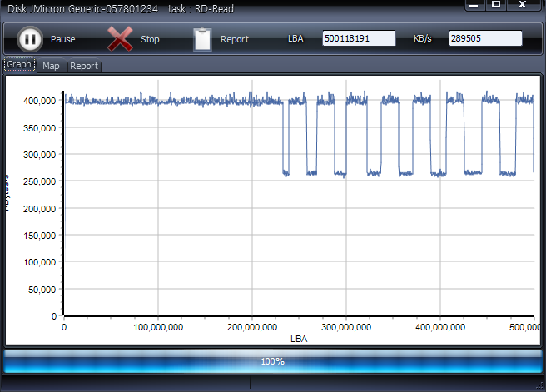The image size is (546, 392).
Task: Click the Report label in toolbar
Action: click(234, 39)
